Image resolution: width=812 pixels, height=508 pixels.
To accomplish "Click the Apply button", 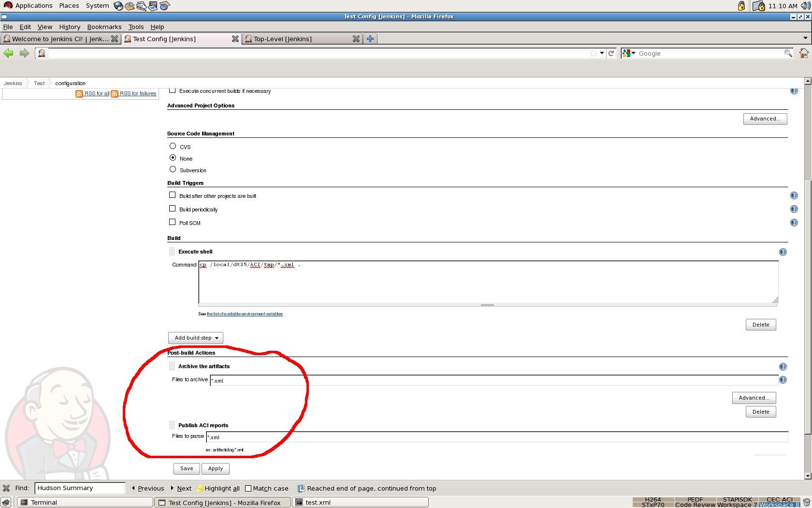I will (216, 468).
